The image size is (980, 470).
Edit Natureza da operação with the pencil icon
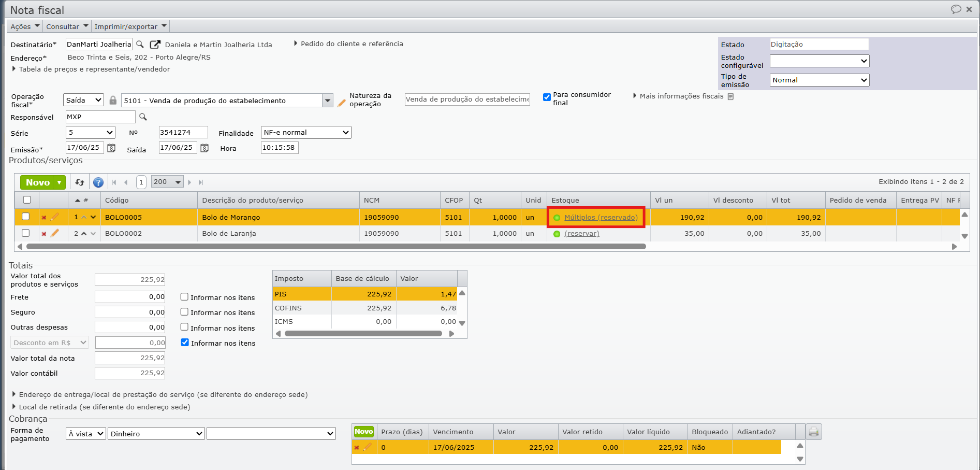341,103
